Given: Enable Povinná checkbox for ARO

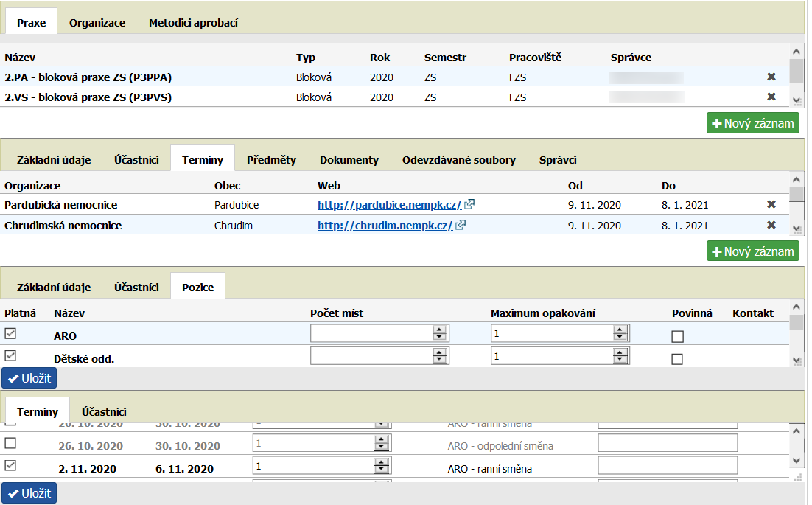Looking at the screenshot, I should click(677, 337).
